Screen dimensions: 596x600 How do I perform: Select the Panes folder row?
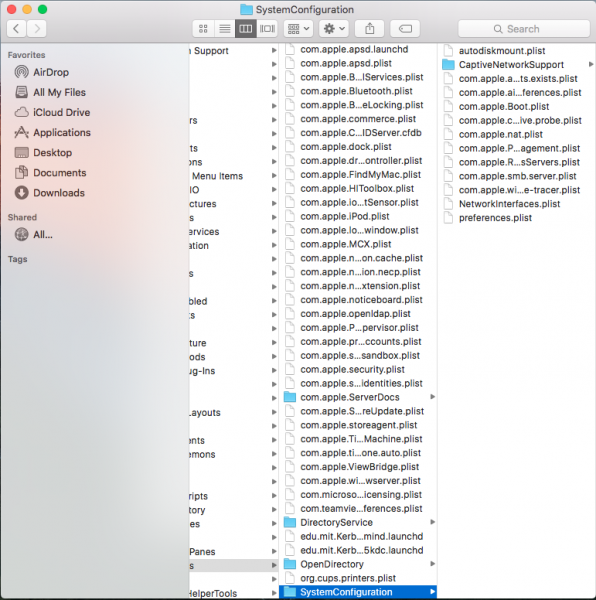point(233,552)
